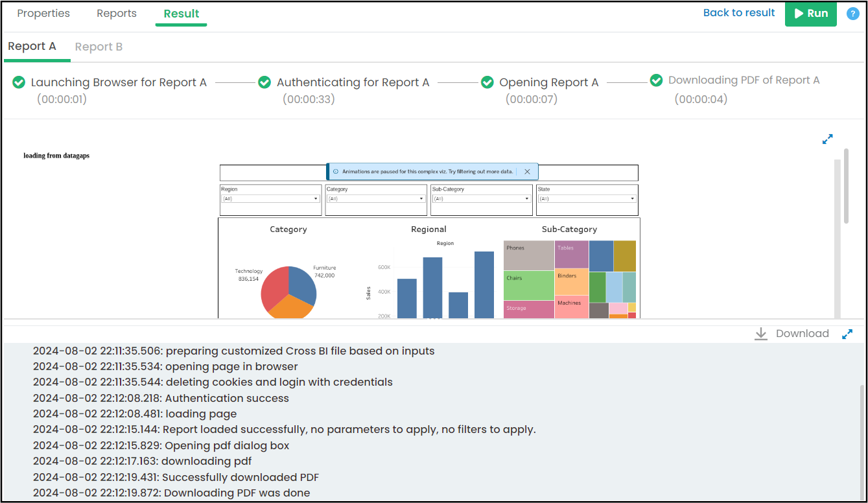
Task: Click the green check beside Authenticating for Report A
Action: (264, 82)
